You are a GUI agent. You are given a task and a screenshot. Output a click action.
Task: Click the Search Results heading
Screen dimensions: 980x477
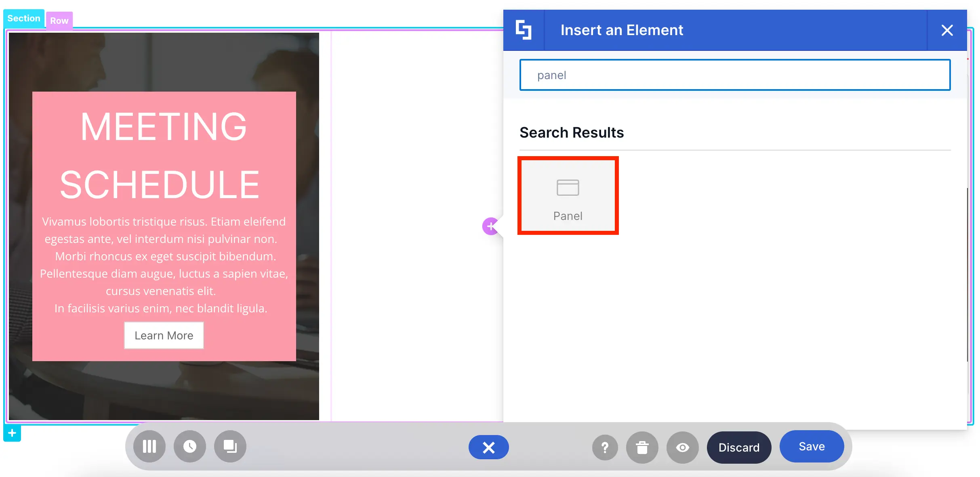[572, 132]
